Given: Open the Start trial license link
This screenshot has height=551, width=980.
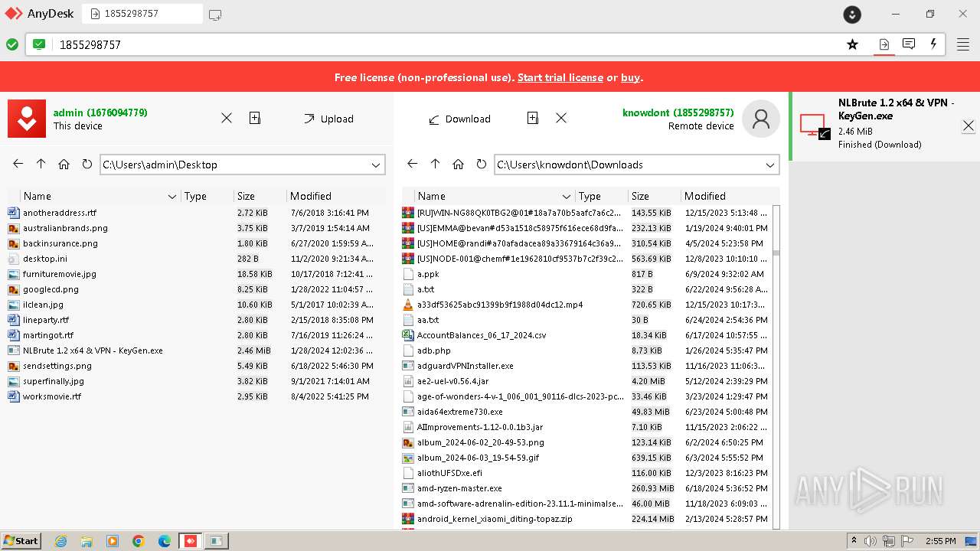Looking at the screenshot, I should coord(560,77).
